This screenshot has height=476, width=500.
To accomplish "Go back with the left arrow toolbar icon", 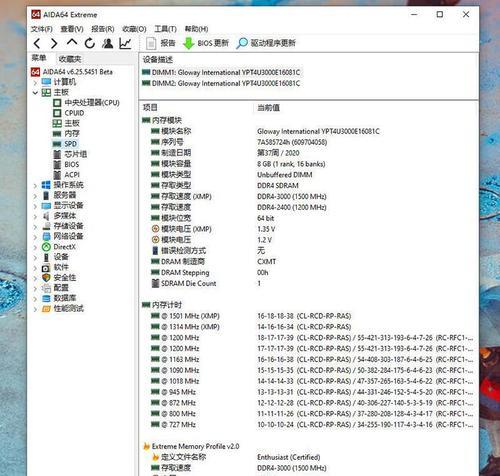I will point(37,43).
